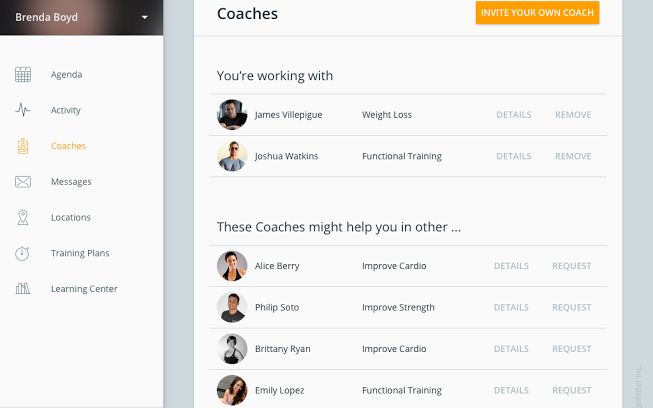Click the Agenda calendar icon
Screen dimensions: 653x408
[22, 75]
